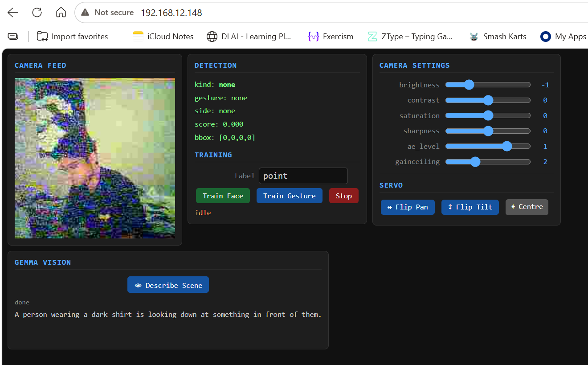Open the browser home page icon
588x365 pixels.
point(61,12)
